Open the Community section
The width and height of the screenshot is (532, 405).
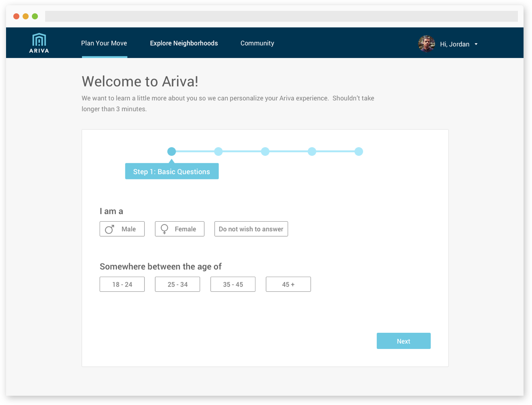(x=257, y=43)
